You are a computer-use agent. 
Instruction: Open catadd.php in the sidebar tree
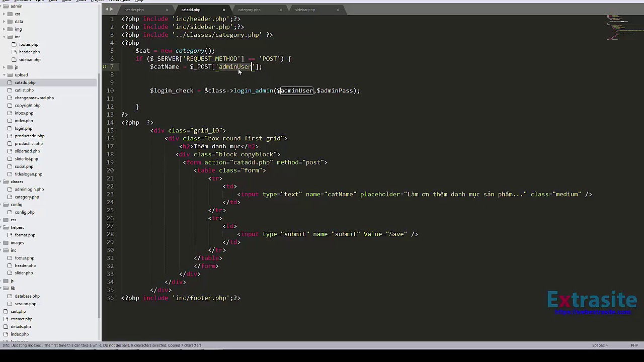click(x=25, y=82)
